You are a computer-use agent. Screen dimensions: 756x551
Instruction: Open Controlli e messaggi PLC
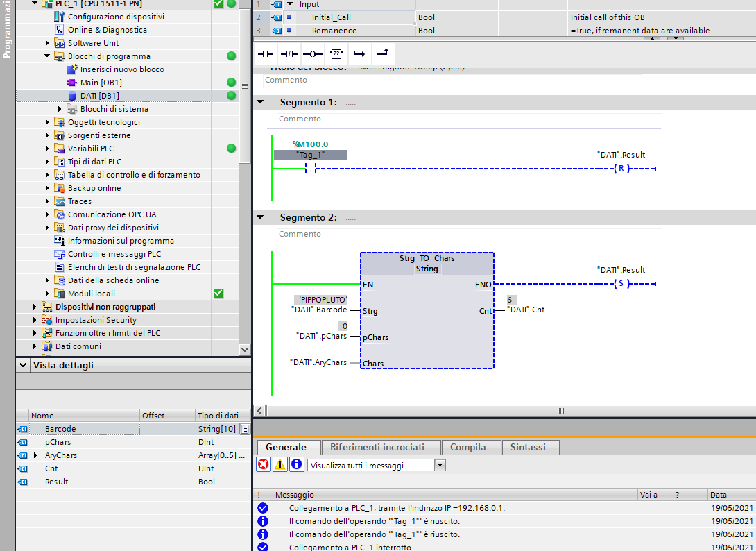(114, 254)
